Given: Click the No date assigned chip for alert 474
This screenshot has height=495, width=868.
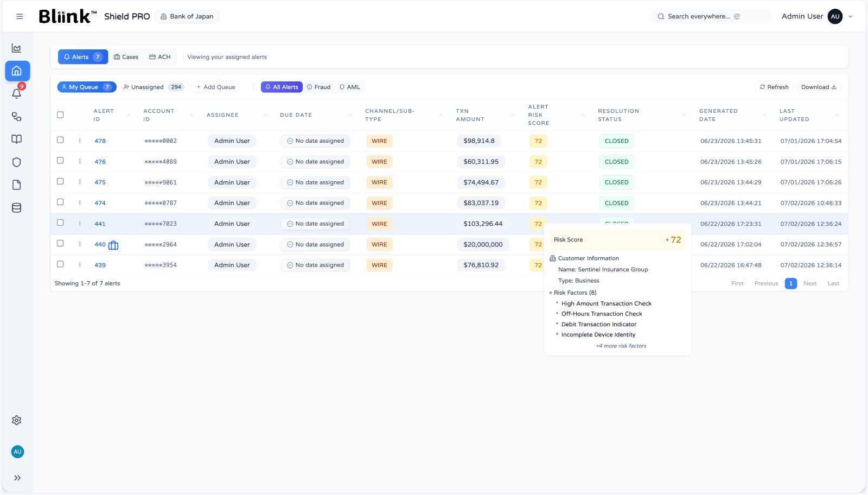Looking at the screenshot, I should (315, 203).
